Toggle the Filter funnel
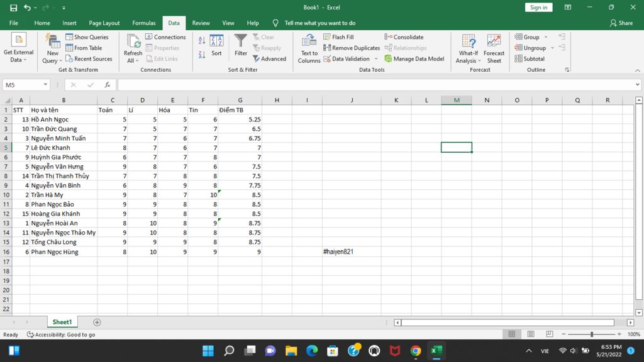644x362 pixels. coord(241,45)
